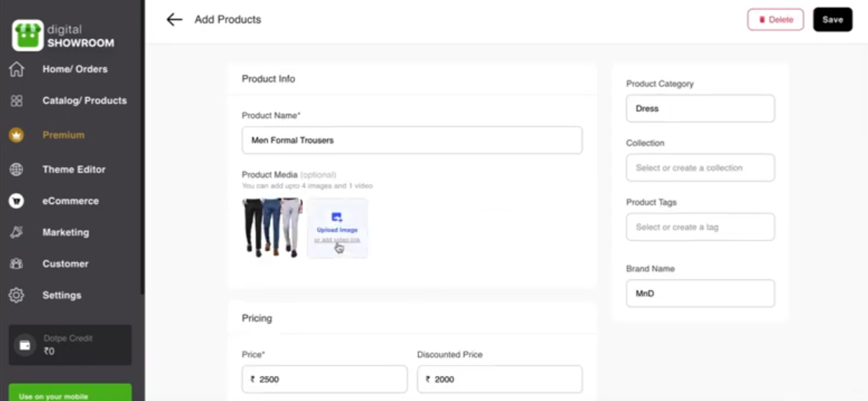The height and width of the screenshot is (401, 868).
Task: Click the Digital Showroom logo
Action: tap(27, 36)
